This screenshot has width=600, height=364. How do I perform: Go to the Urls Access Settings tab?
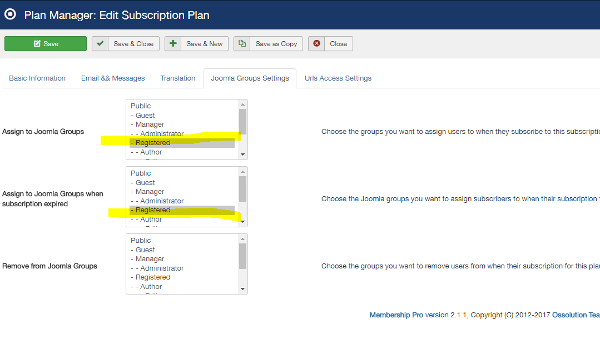tap(338, 78)
